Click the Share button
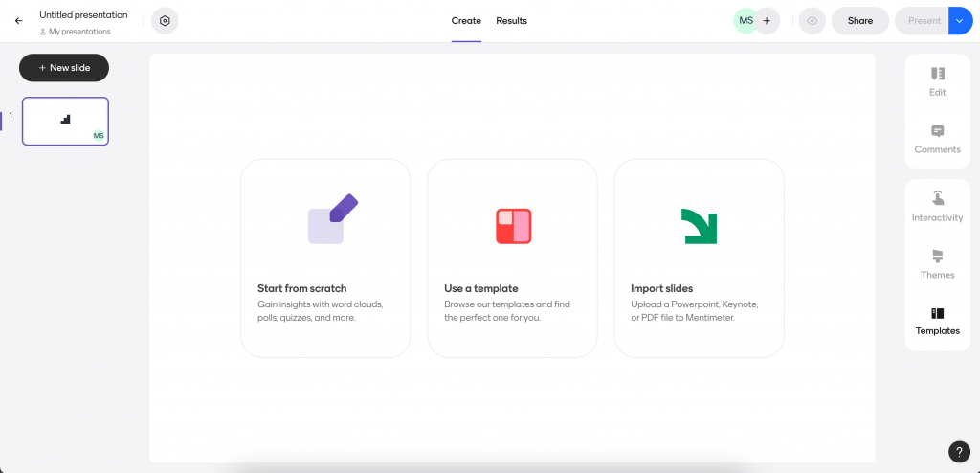Viewport: 980px width, 473px height. (859, 21)
